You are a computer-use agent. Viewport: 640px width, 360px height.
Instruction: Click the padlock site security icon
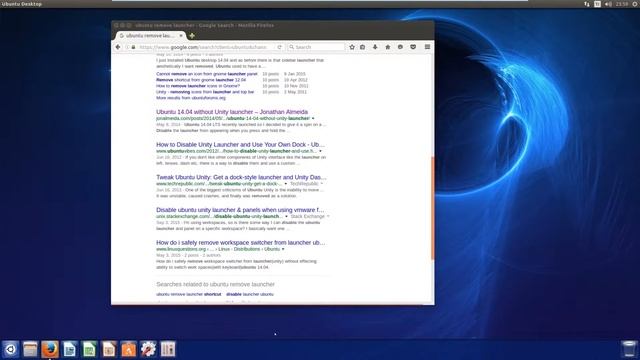pyautogui.click(x=133, y=47)
